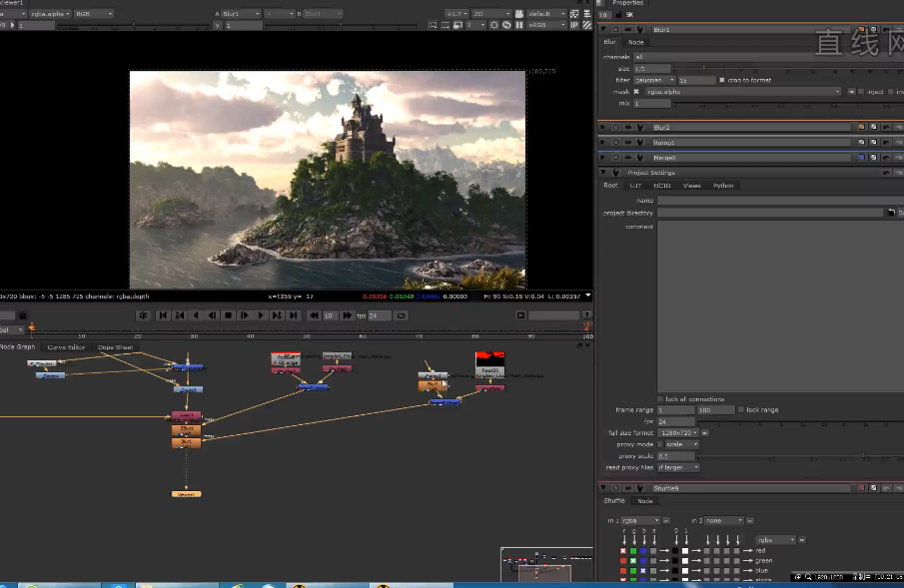
Task: Expand the Ramp1 properties panel arrow
Action: click(x=603, y=143)
